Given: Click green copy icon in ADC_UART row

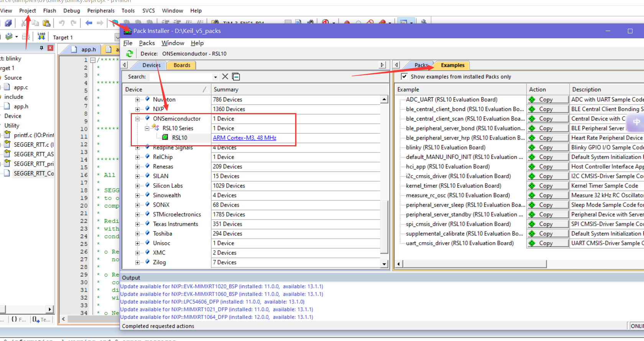Looking at the screenshot, I should coord(532,100).
